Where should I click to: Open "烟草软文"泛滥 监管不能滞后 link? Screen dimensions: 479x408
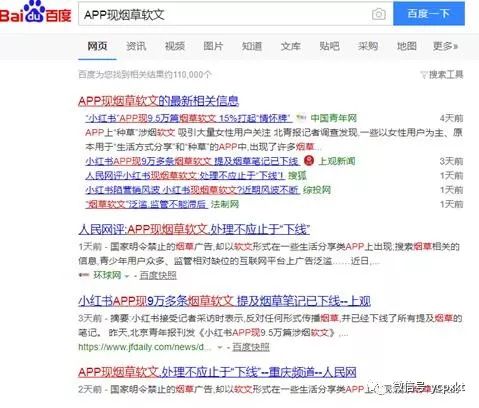(x=146, y=204)
